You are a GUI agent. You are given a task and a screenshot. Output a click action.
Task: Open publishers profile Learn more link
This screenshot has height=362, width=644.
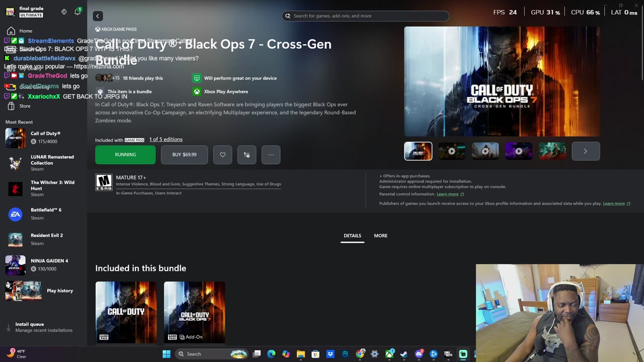pos(617,204)
